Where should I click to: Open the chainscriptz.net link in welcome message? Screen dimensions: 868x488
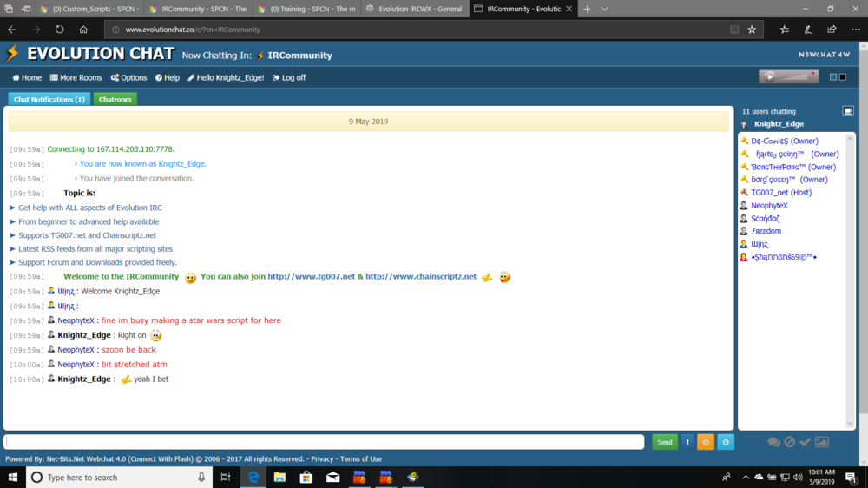421,276
